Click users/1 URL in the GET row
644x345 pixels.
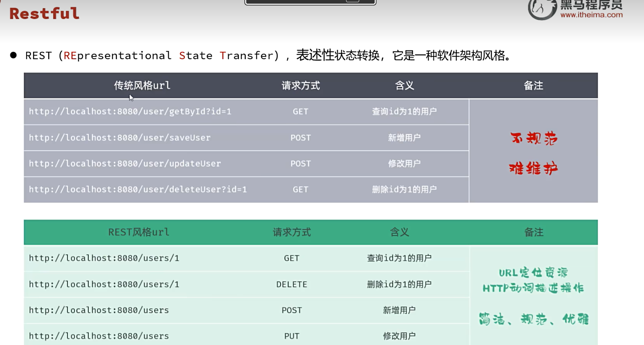(x=104, y=258)
